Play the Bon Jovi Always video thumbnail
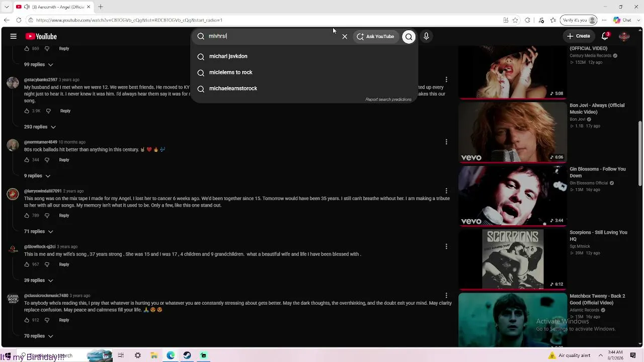The width and height of the screenshot is (644, 362). click(x=512, y=132)
